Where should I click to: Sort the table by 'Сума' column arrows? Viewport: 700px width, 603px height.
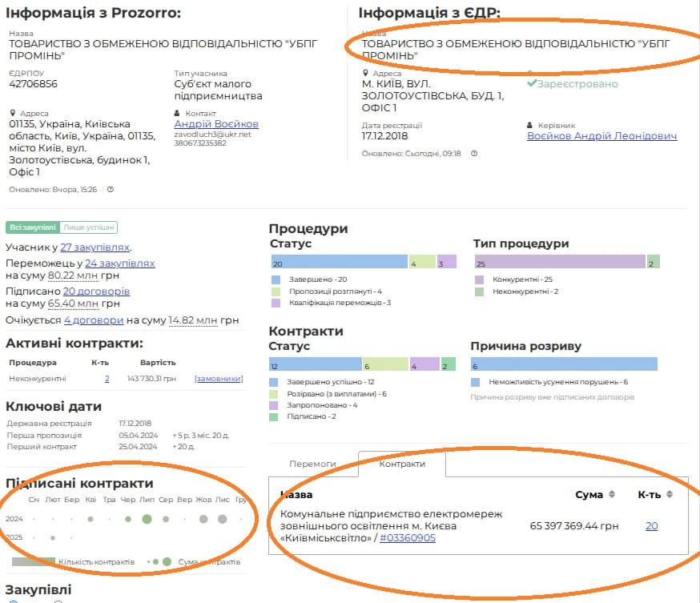613,494
